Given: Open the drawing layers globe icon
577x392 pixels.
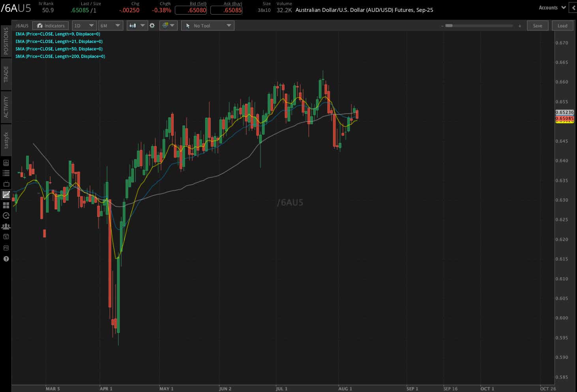Looking at the screenshot, I should [166, 25].
